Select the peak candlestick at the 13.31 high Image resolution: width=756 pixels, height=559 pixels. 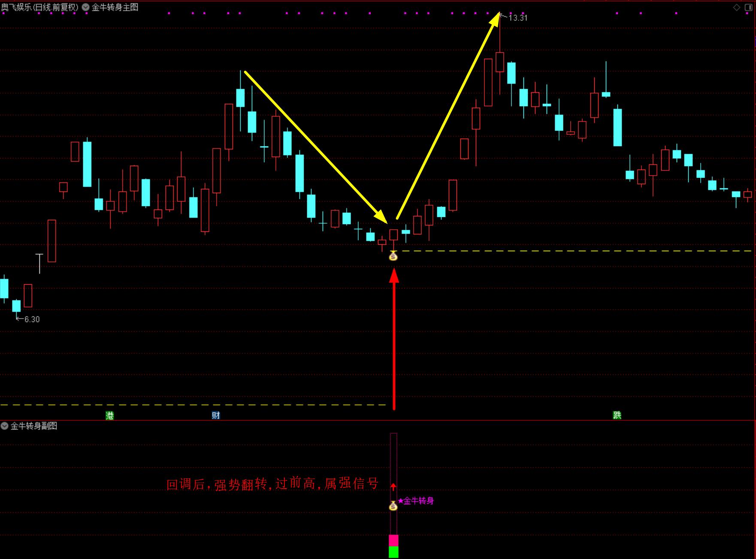500,62
